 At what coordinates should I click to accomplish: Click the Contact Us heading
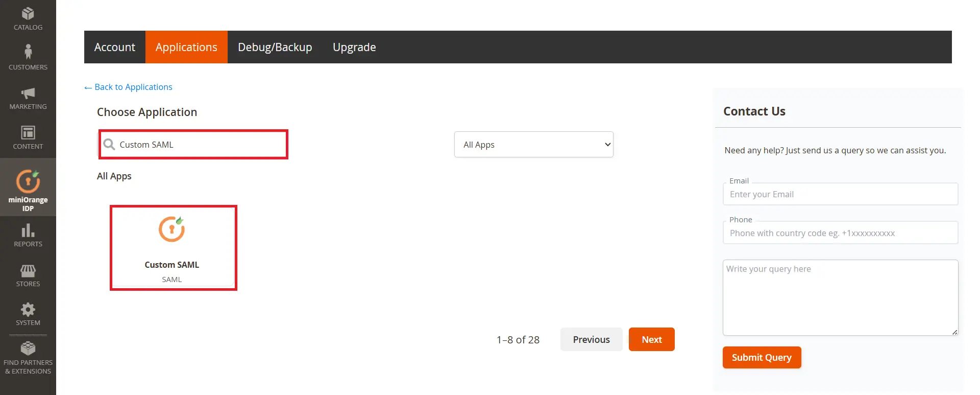754,111
